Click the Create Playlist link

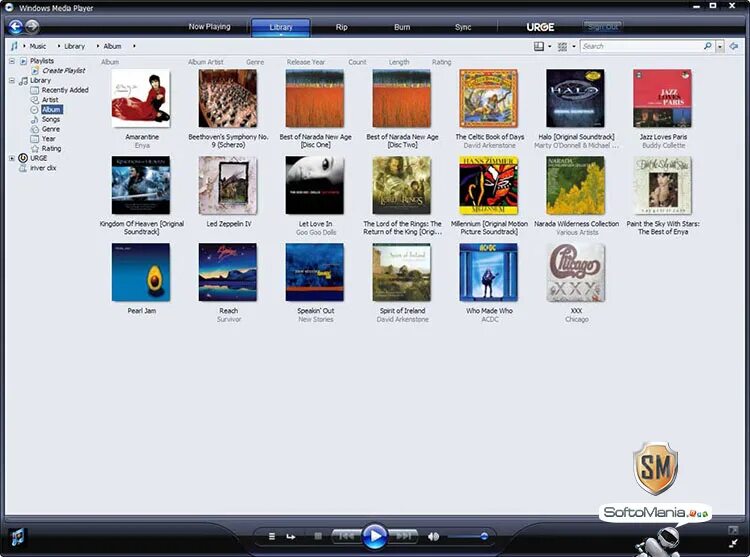[x=64, y=70]
